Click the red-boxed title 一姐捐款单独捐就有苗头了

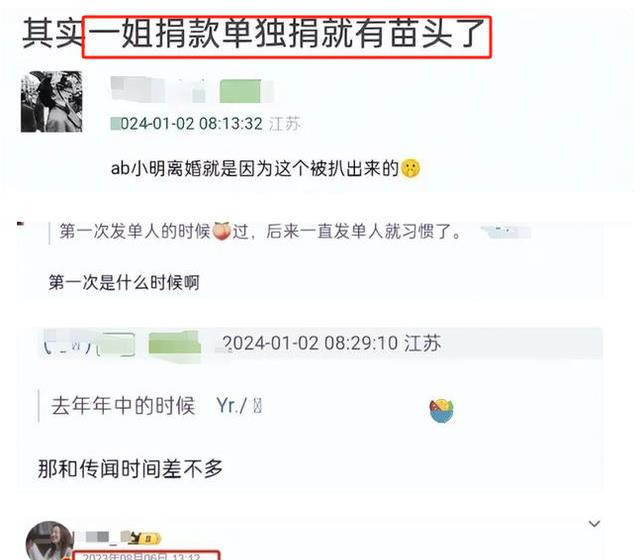point(287,36)
